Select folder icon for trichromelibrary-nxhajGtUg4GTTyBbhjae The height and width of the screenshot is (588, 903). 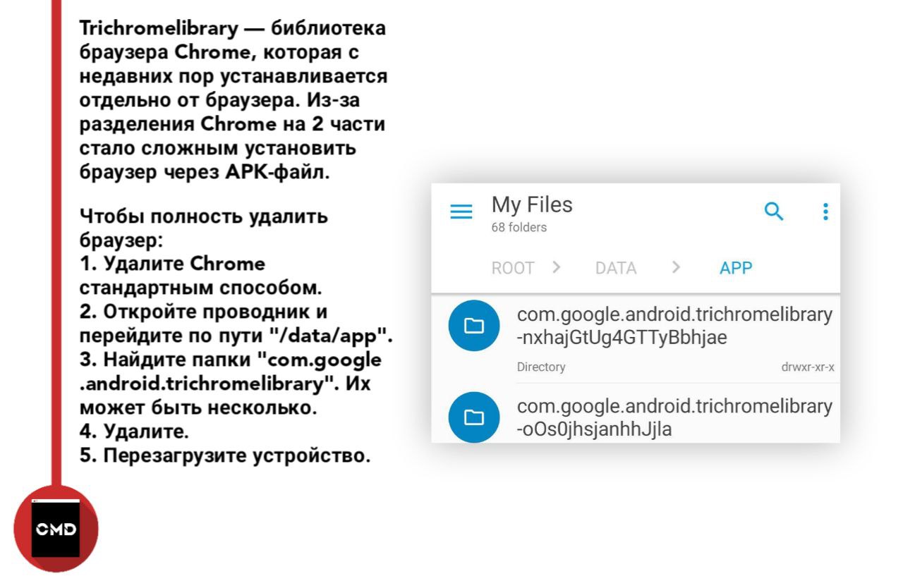(x=474, y=325)
